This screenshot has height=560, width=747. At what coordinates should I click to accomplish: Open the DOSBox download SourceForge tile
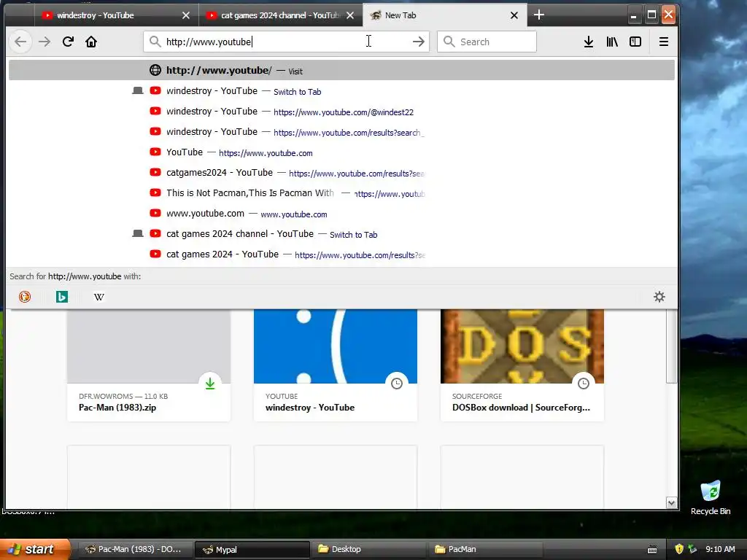(x=522, y=365)
